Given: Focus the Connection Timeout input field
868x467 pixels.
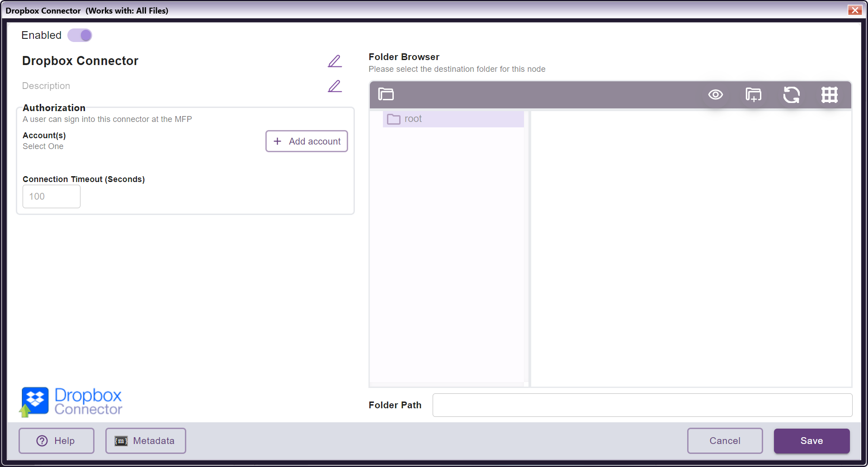Looking at the screenshot, I should tap(52, 196).
